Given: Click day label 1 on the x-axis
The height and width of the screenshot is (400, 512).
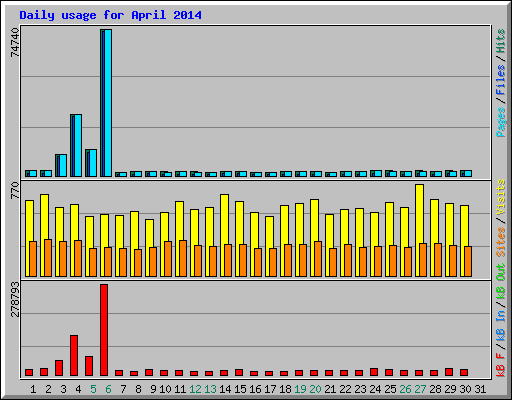Looking at the screenshot, I should pos(33,389).
